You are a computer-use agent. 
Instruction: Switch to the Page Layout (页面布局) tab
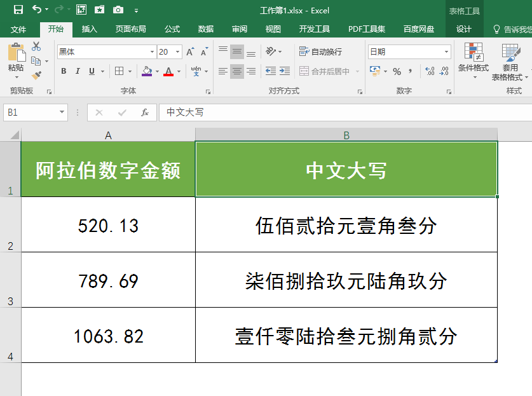pyautogui.click(x=131, y=29)
